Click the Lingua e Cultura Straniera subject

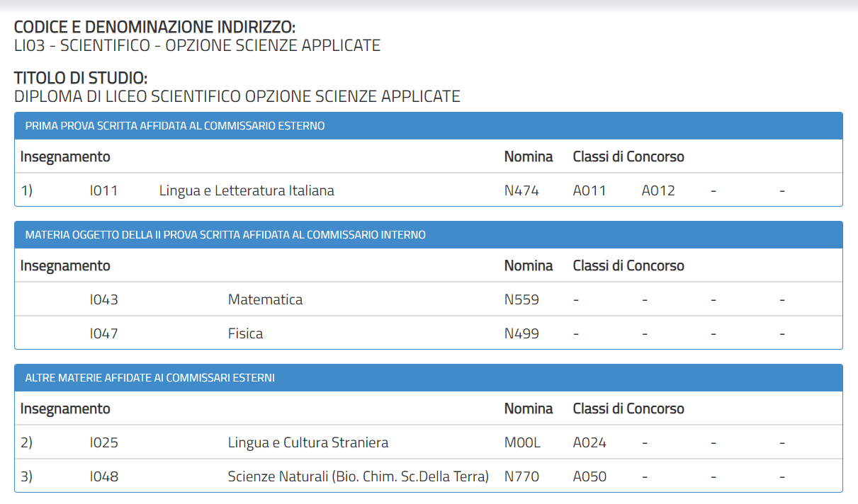[307, 443]
